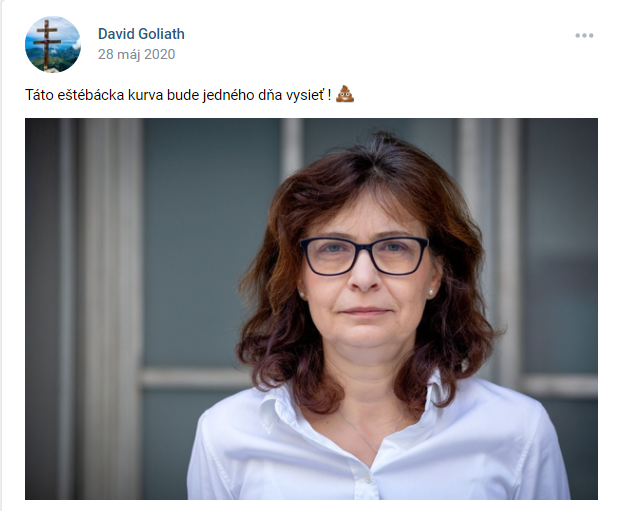Screen dimensions: 617x511
Task: Click the exclamation mark before the emoji
Action: tap(329, 95)
